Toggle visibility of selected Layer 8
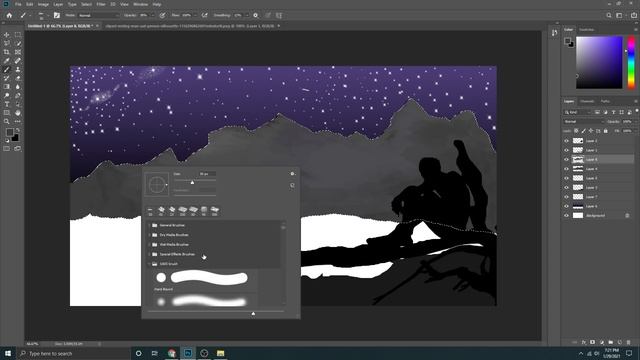This screenshot has height=360, width=640. point(566,160)
